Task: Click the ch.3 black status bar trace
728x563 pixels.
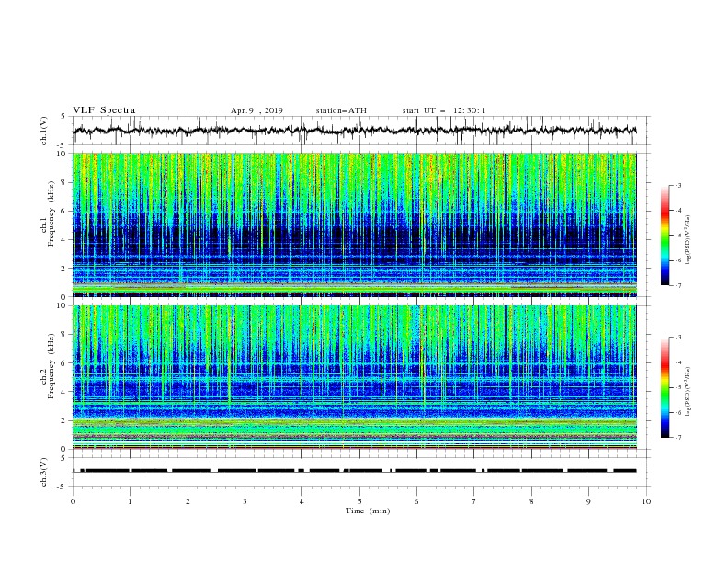Action: (x=355, y=471)
